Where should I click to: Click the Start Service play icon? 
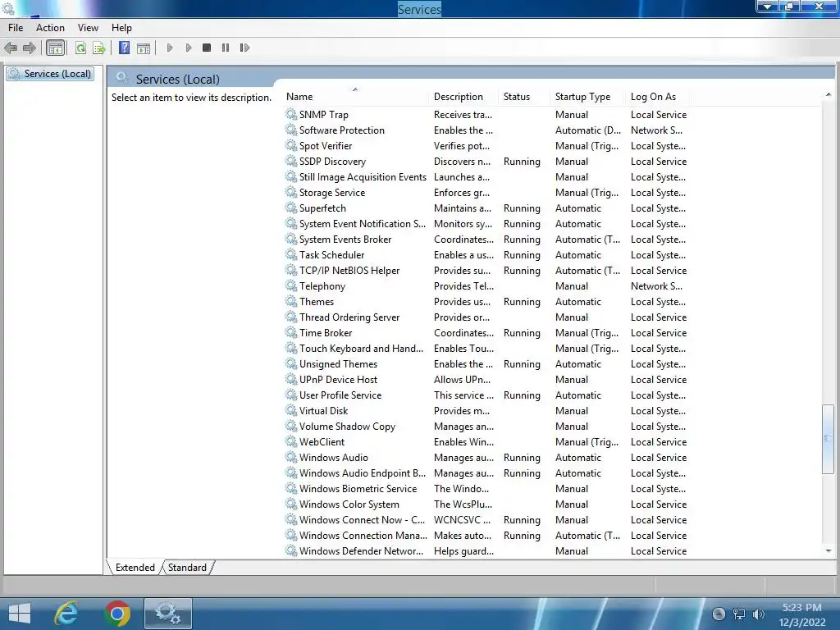tap(170, 48)
